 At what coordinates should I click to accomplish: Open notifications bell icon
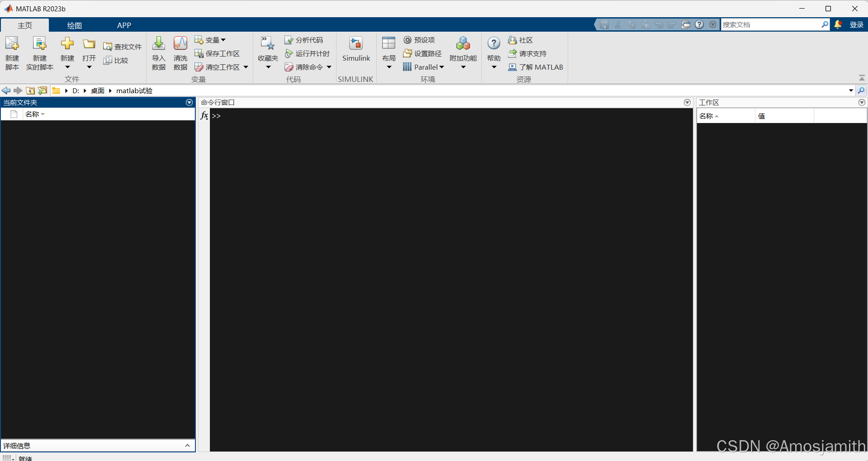[x=838, y=24]
